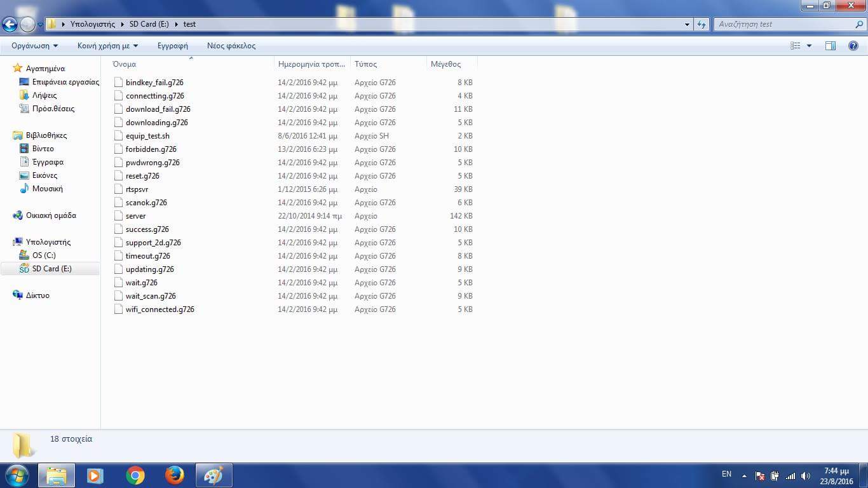Open the Μουσική library

[x=48, y=189]
